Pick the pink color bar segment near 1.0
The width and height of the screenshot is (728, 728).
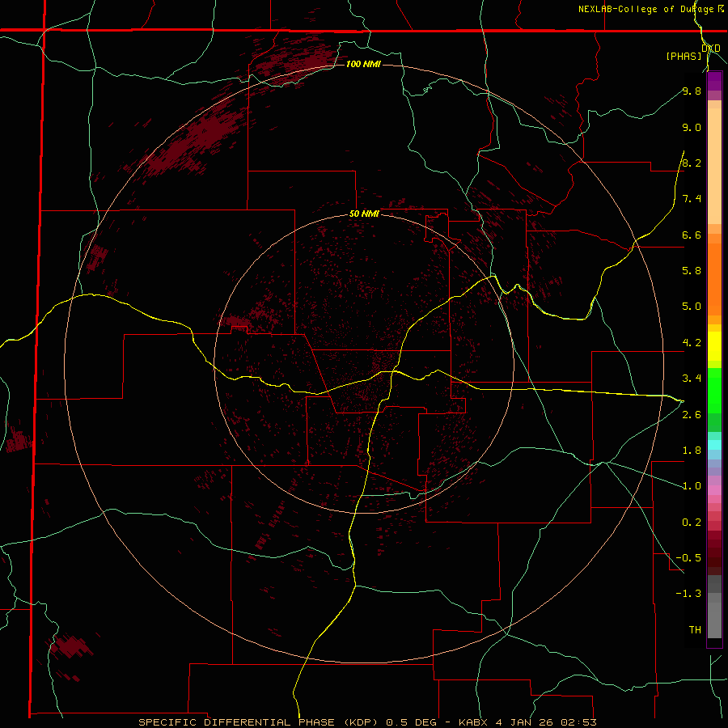point(714,490)
